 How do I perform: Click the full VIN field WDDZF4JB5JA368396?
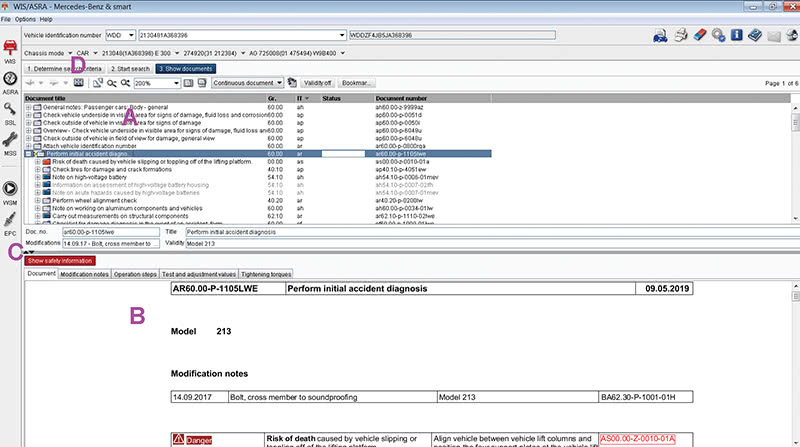[x=452, y=35]
